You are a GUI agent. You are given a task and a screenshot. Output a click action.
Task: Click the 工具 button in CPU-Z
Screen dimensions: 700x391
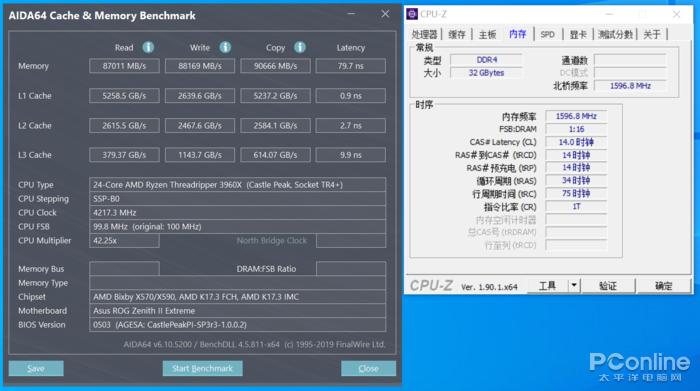coord(547,286)
